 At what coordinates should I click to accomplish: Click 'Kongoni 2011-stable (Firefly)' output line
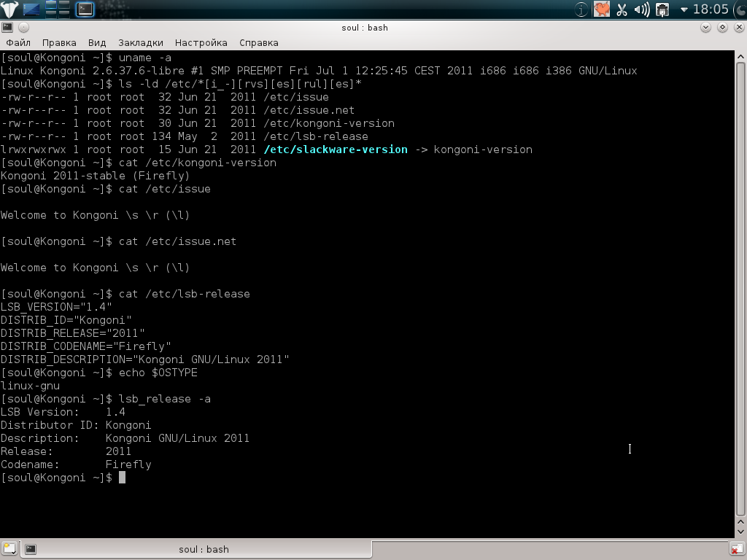(x=96, y=176)
